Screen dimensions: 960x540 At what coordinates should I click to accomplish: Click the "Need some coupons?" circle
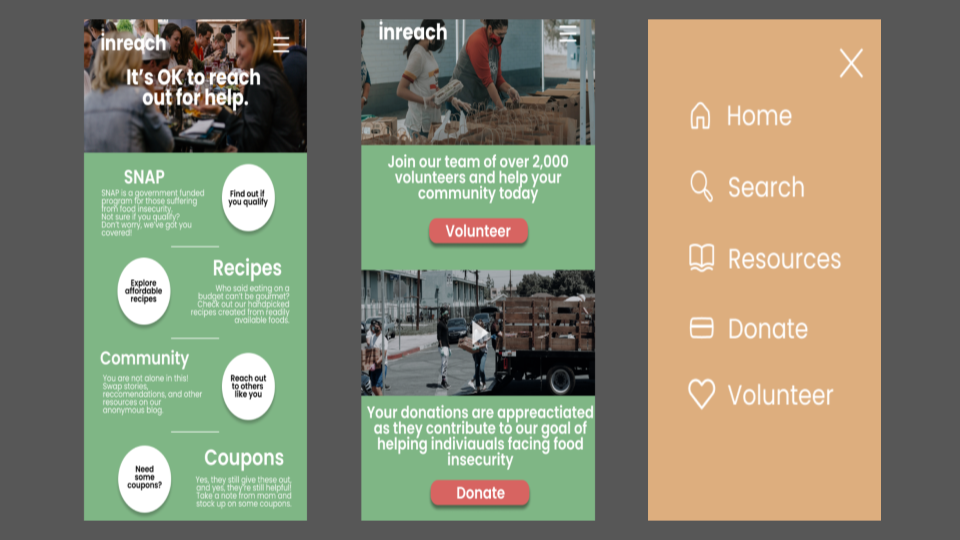144,478
